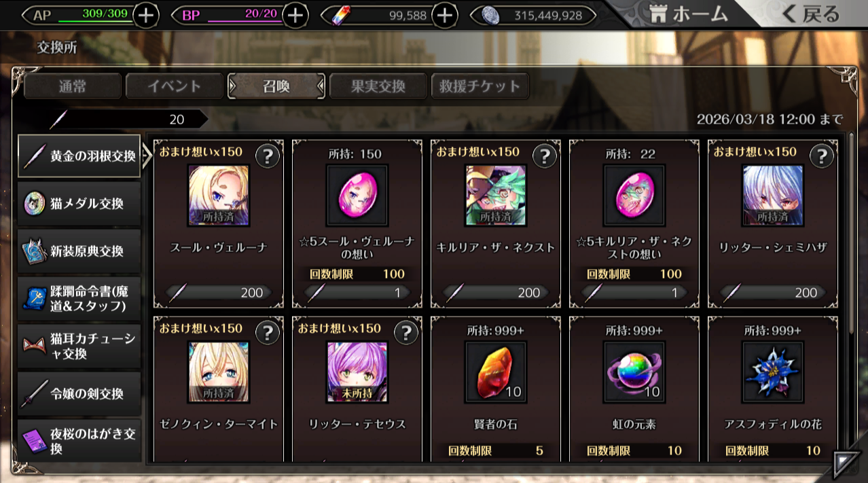Switch to the 通常 tab
868x483 pixels.
(x=73, y=86)
